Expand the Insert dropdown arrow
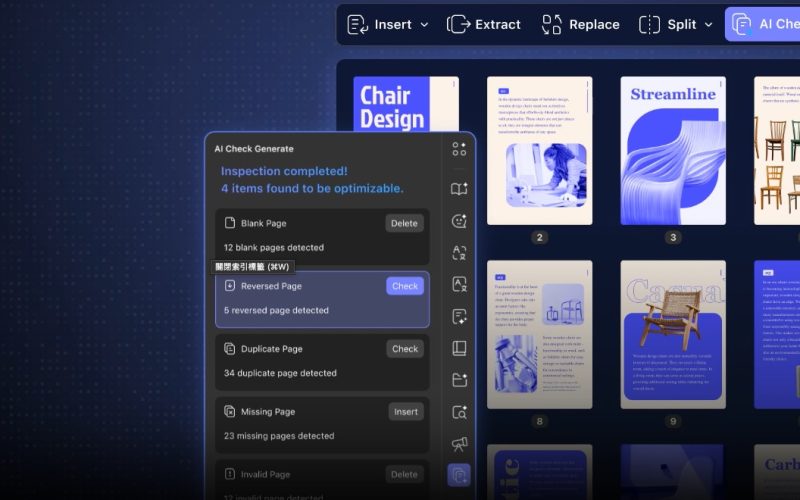 (424, 24)
